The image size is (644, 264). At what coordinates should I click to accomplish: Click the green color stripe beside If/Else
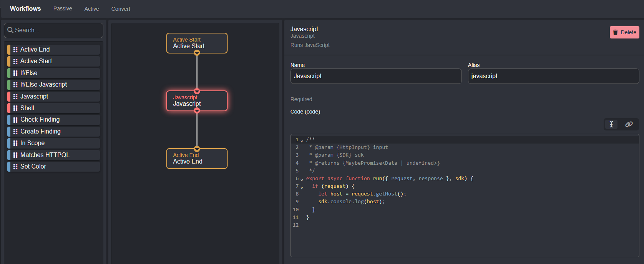pos(9,73)
